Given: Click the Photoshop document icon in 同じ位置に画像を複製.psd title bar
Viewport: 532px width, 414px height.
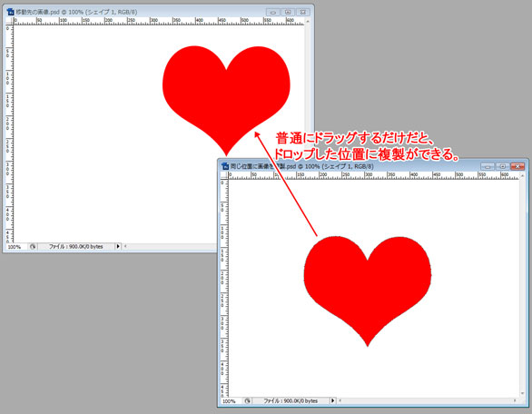Looking at the screenshot, I should [x=225, y=166].
